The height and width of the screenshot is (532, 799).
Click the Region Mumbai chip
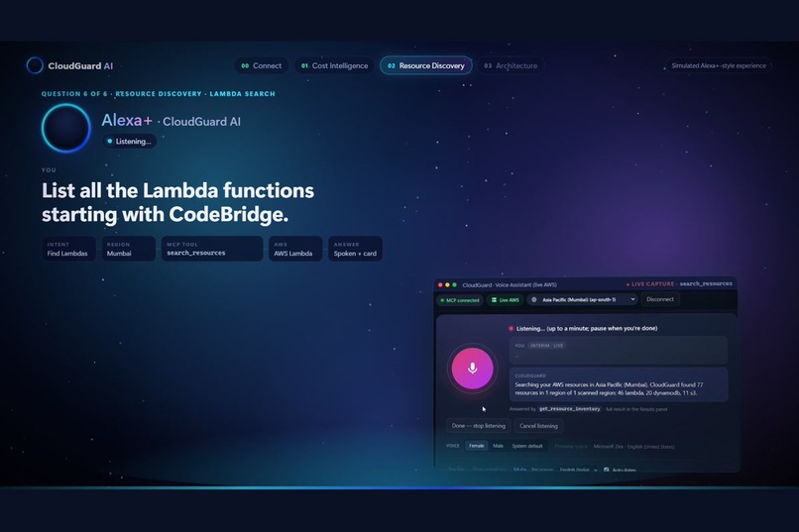pyautogui.click(x=129, y=249)
